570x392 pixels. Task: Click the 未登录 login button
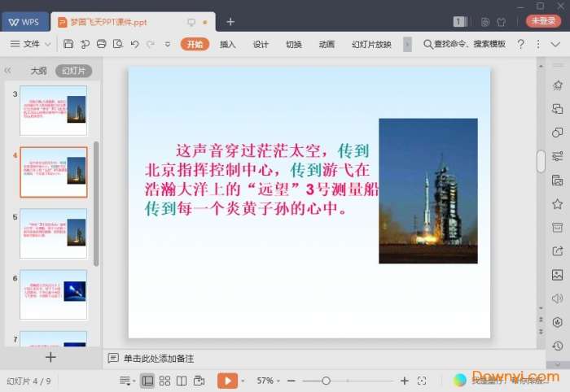(542, 21)
